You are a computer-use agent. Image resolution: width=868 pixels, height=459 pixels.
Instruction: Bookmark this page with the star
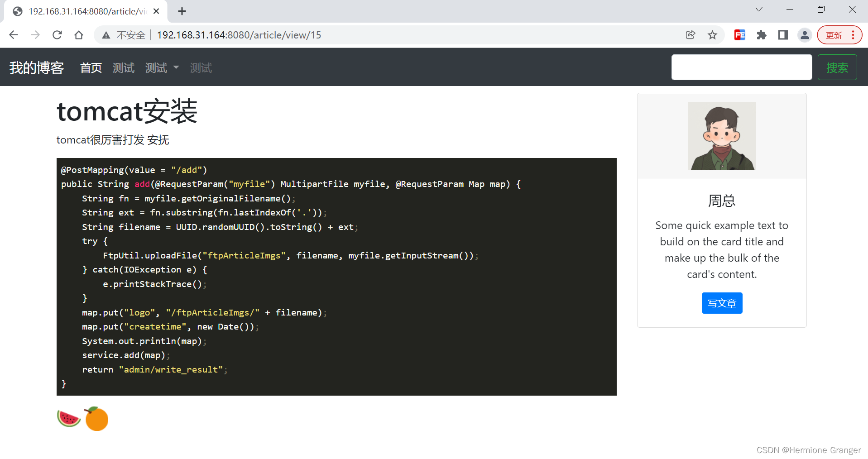pos(713,35)
